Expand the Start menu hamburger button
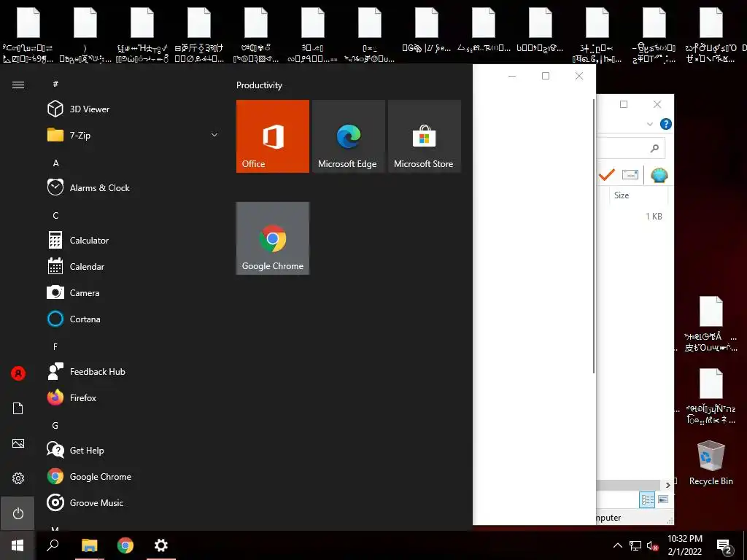747x560 pixels. pyautogui.click(x=18, y=85)
